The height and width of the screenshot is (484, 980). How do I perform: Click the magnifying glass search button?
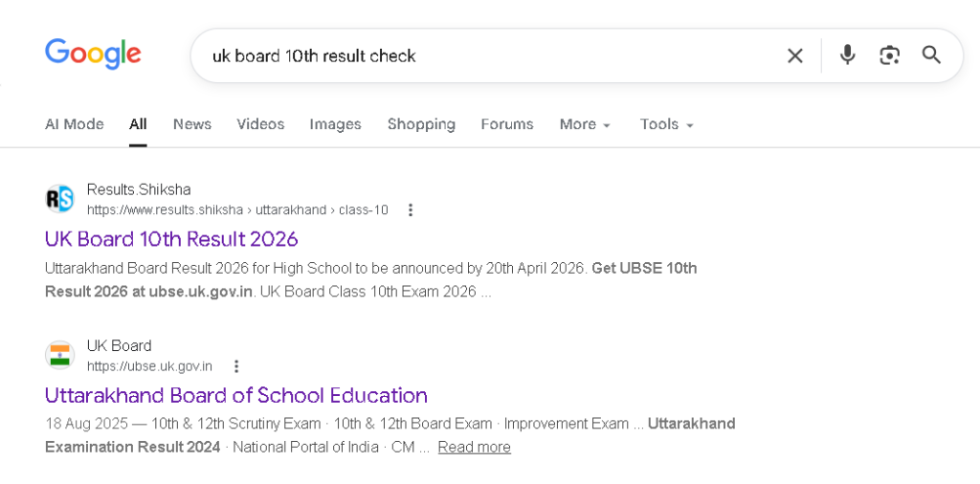point(932,55)
